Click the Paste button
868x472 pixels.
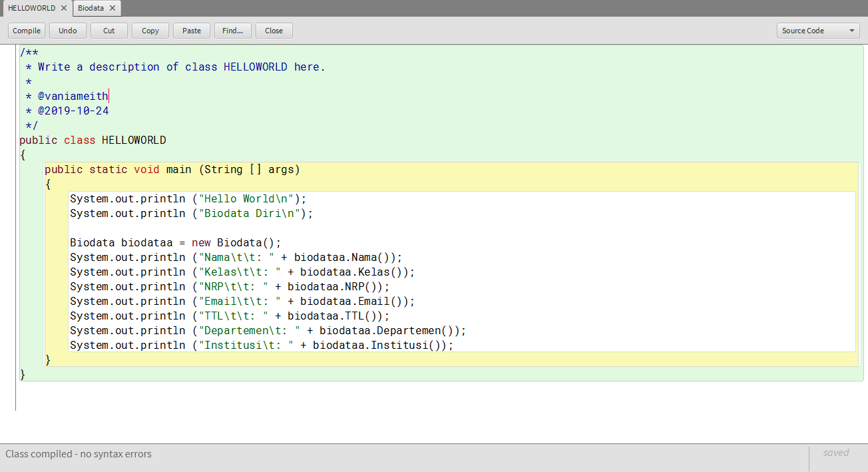pyautogui.click(x=192, y=31)
